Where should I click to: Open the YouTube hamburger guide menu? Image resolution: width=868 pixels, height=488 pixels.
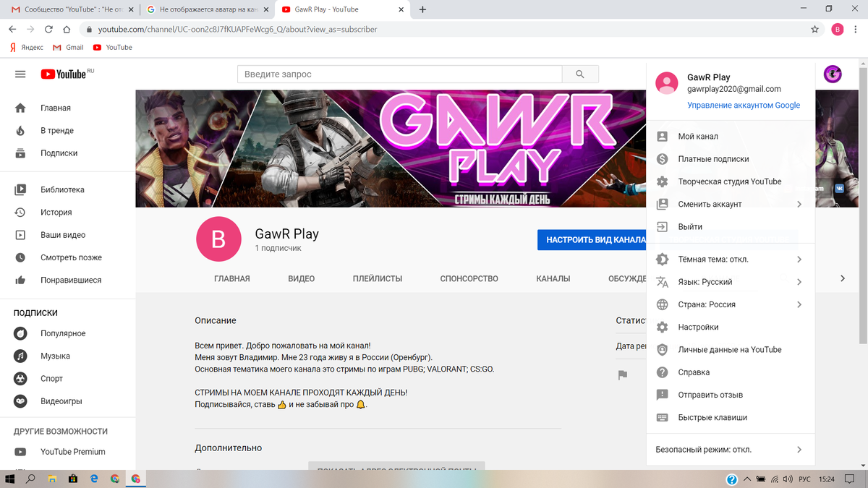pyautogui.click(x=20, y=74)
